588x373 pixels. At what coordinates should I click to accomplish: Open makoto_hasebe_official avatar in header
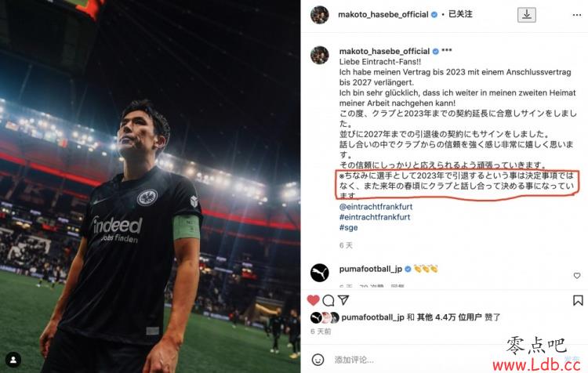[x=320, y=15]
